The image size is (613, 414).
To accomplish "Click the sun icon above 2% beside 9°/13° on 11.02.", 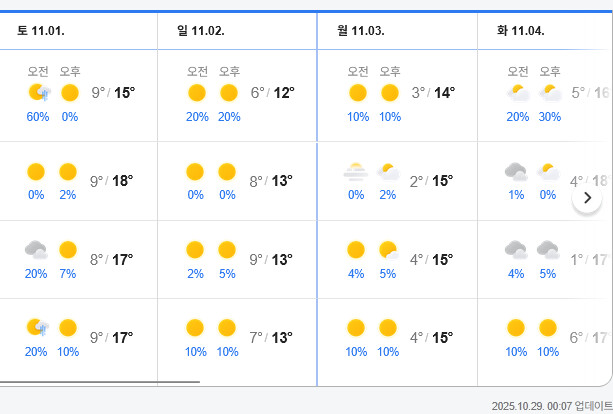I will pyautogui.click(x=195, y=250).
